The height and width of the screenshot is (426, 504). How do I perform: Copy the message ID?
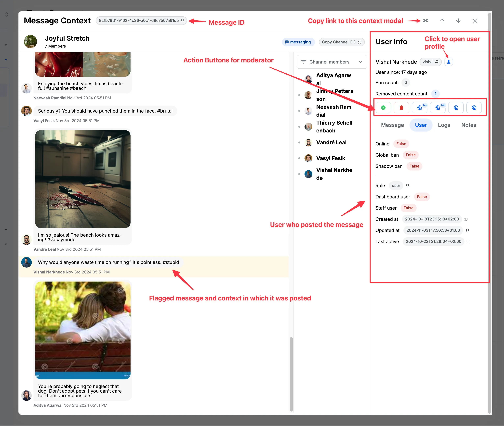(182, 20)
